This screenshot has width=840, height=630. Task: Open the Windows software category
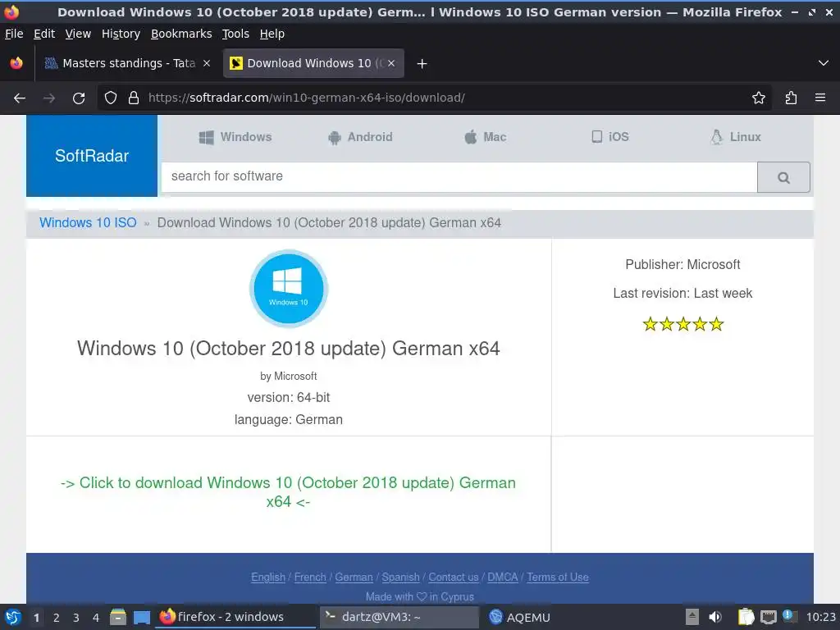235,137
